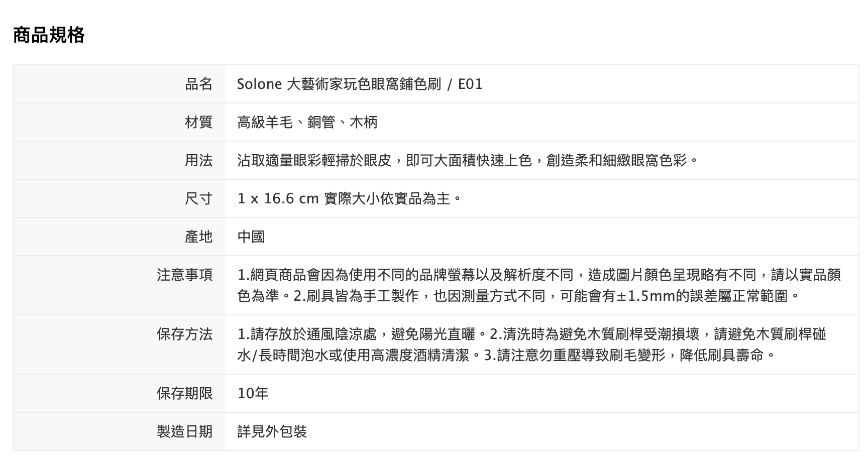Click the 中國 origin value
Screen dimensions: 868x463
[251, 237]
